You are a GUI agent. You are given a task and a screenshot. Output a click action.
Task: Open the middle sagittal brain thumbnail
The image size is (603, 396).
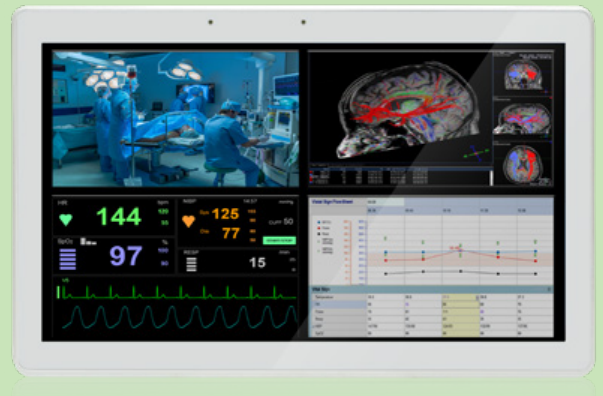coord(523,118)
